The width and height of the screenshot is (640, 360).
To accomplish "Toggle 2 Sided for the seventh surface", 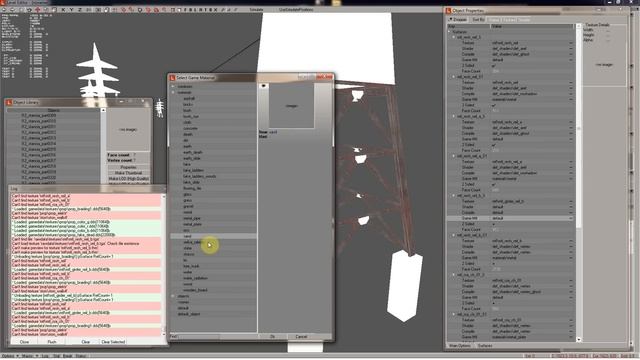I will [494, 303].
